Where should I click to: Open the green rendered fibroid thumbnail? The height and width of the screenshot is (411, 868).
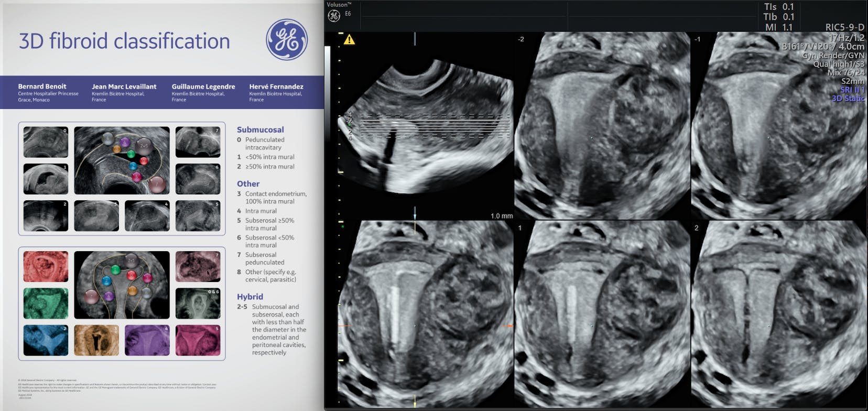(46, 303)
